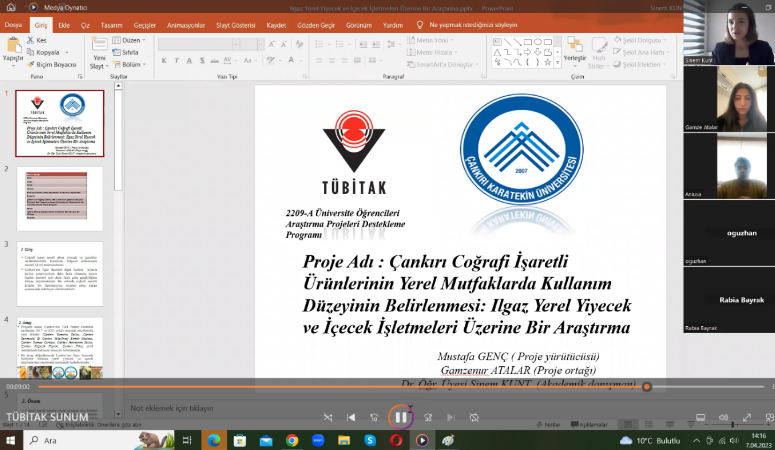Open Google Chrome from taskbar
This screenshot has width=775, height=450.
click(292, 440)
